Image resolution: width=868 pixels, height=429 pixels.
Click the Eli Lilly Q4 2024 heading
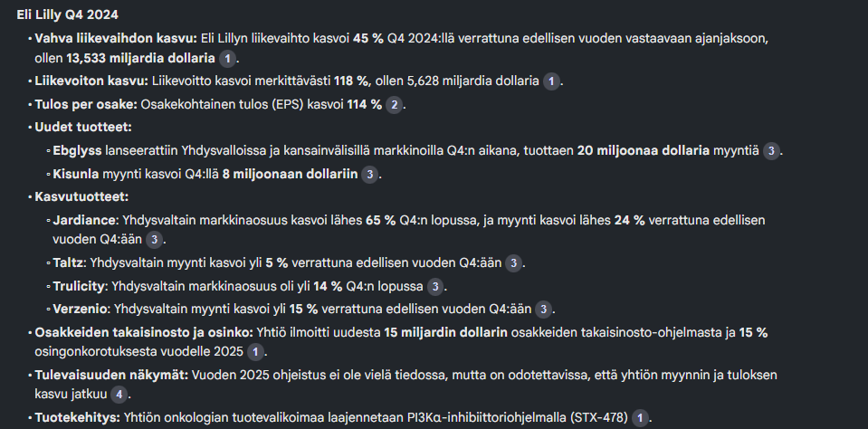pos(68,15)
